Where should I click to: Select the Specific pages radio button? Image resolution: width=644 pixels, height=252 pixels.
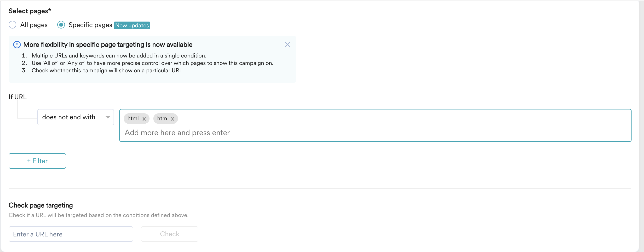pos(61,25)
